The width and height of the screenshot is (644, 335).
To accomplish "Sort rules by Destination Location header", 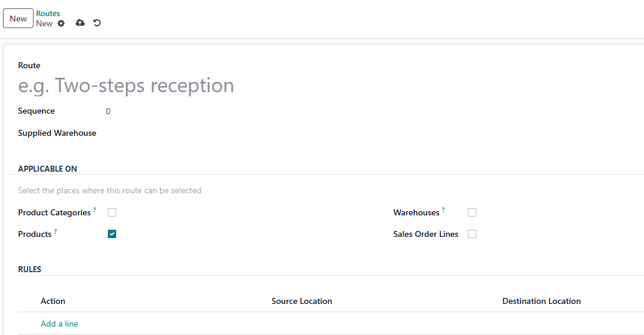I will (x=542, y=301).
